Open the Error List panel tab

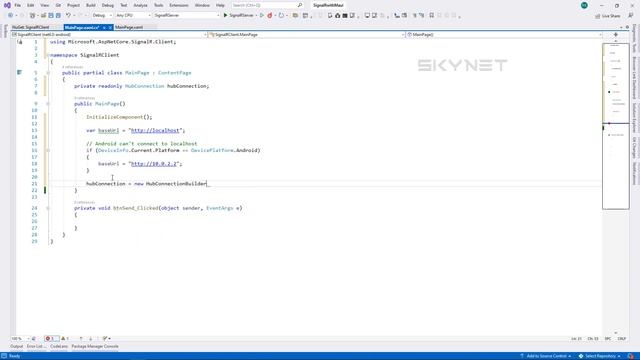pos(36,347)
